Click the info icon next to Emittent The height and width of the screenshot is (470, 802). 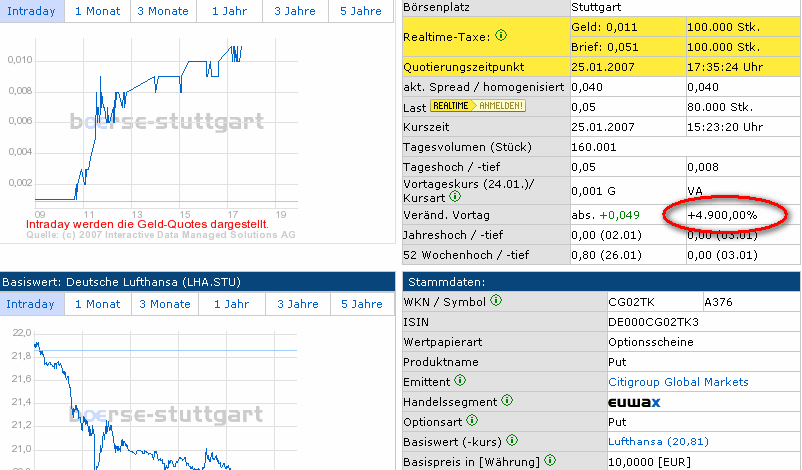click(x=460, y=381)
